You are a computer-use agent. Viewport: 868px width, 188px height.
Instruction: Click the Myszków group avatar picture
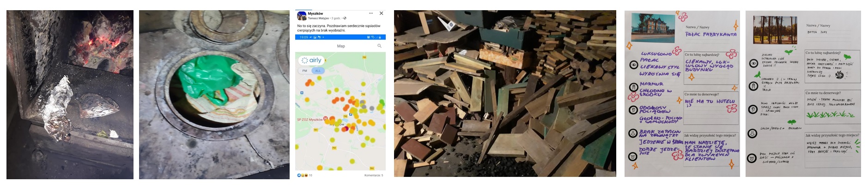302,16
